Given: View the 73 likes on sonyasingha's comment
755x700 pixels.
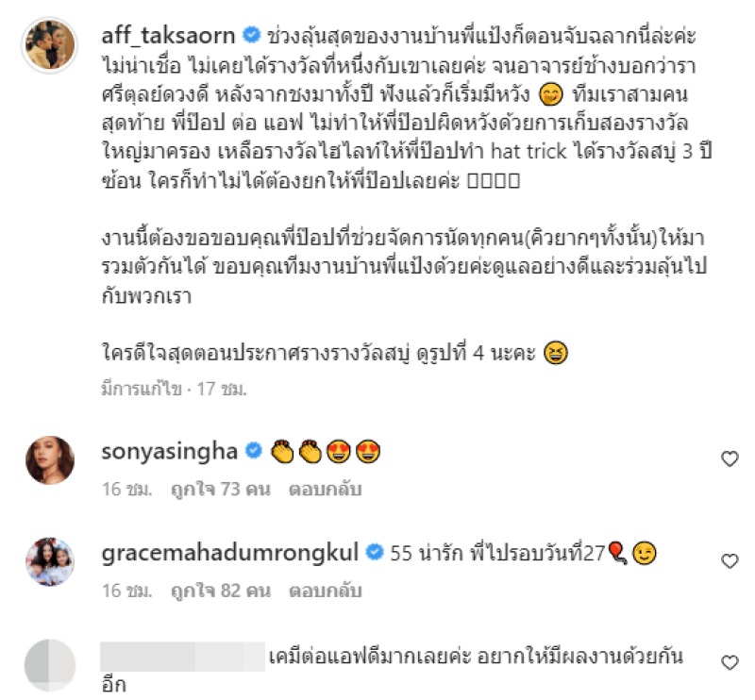Looking at the screenshot, I should pos(221,489).
